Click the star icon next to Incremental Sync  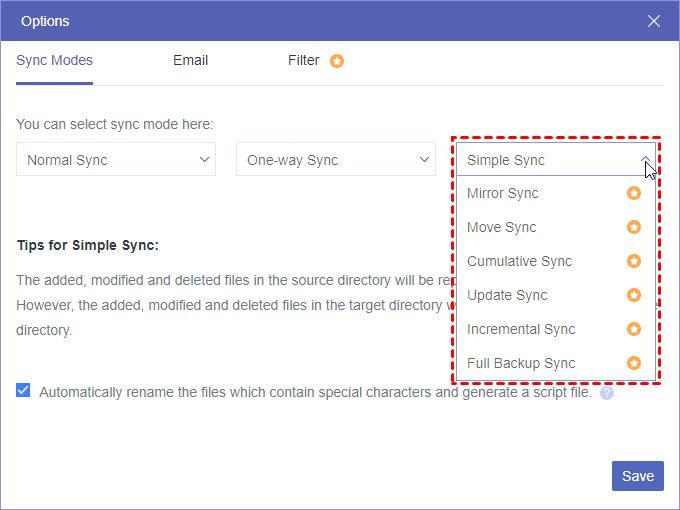click(x=634, y=329)
